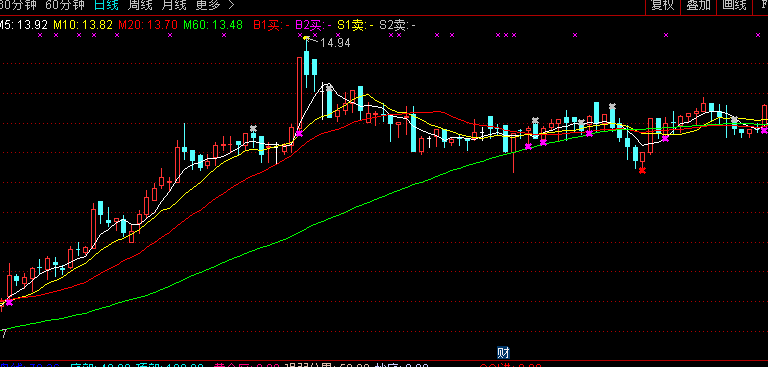Screen dimensions: 768x367
Task: Click the gray S2卖 signal label
Action: pos(398,24)
